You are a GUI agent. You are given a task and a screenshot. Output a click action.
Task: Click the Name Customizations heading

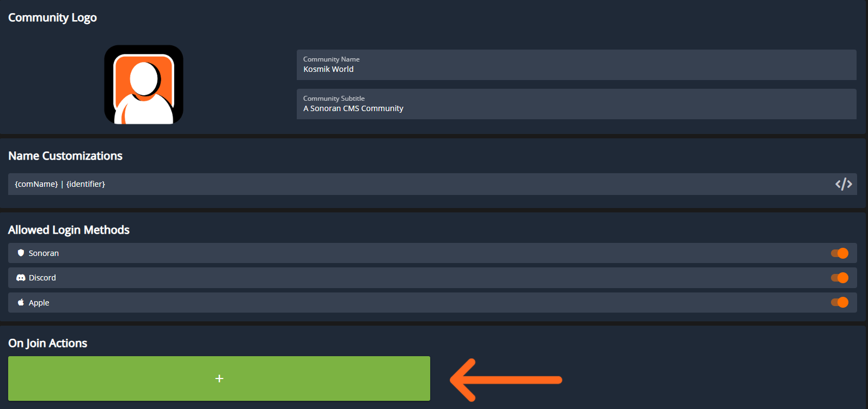[65, 156]
